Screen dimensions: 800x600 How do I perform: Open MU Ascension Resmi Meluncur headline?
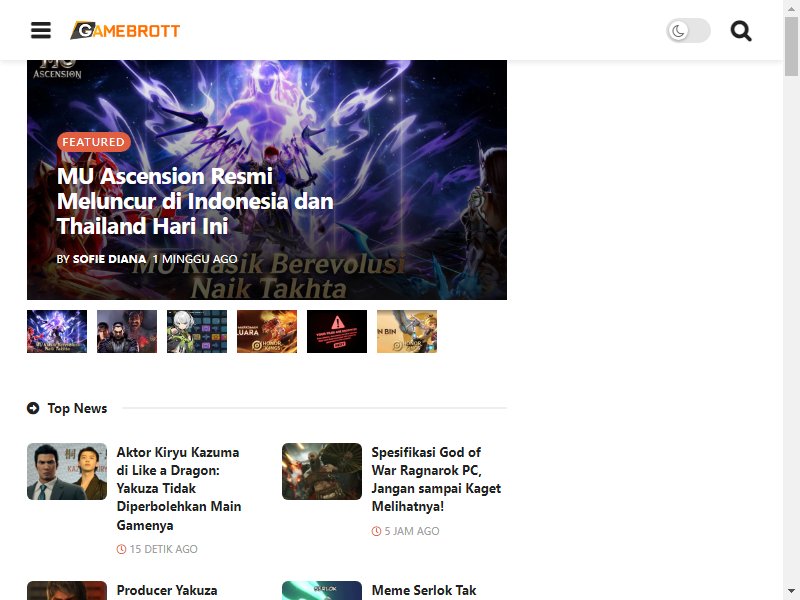[x=195, y=201]
